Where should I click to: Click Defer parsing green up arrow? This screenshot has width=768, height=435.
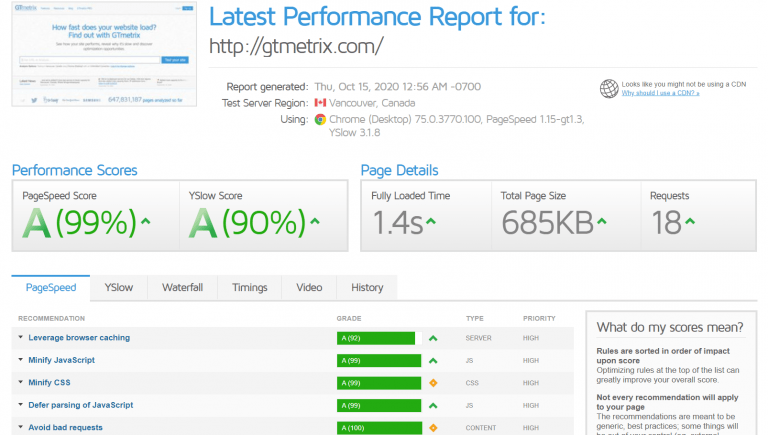(x=433, y=406)
